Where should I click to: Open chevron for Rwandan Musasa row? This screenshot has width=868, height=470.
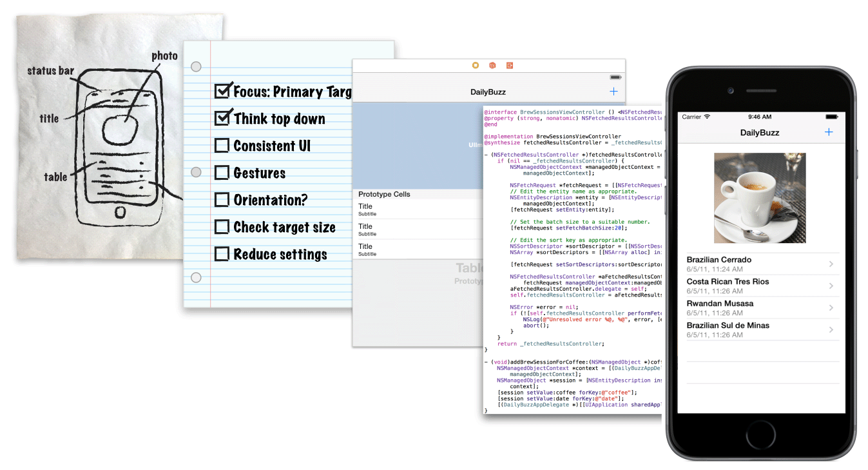pyautogui.click(x=831, y=308)
